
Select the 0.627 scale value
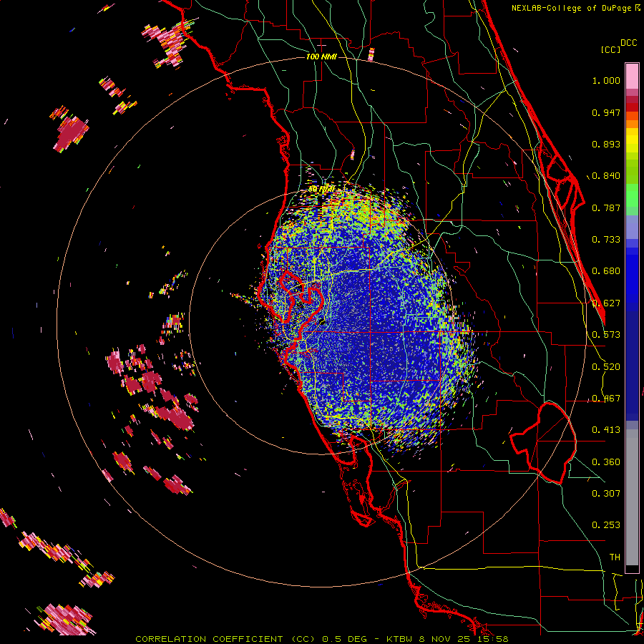click(x=606, y=303)
